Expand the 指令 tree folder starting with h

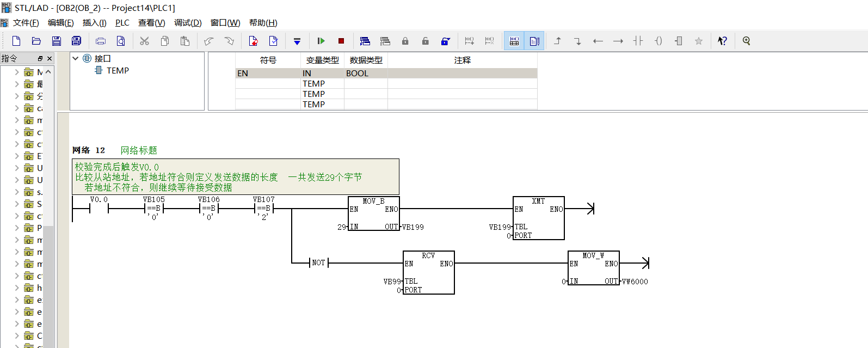[16, 288]
